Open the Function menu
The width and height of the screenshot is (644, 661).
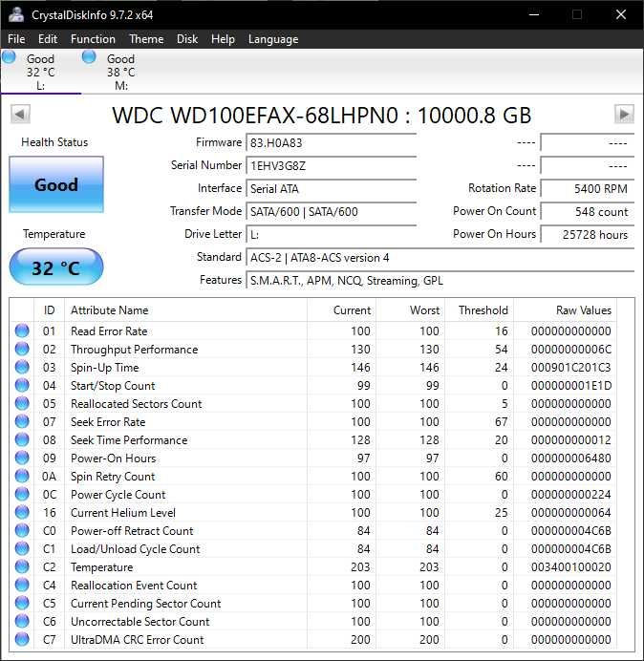pyautogui.click(x=93, y=39)
